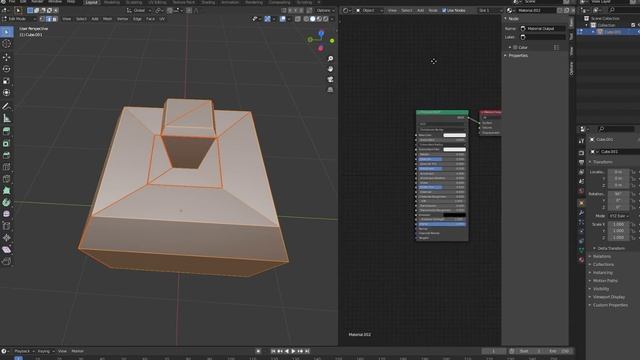Image resolution: width=640 pixels, height=360 pixels.
Task: Click the node Name field Material Output
Action: [x=543, y=29]
